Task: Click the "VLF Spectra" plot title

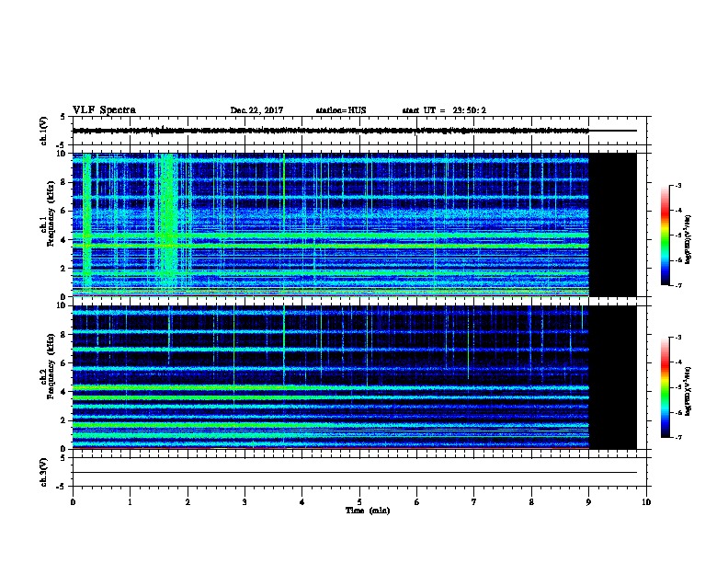Action: click(104, 110)
